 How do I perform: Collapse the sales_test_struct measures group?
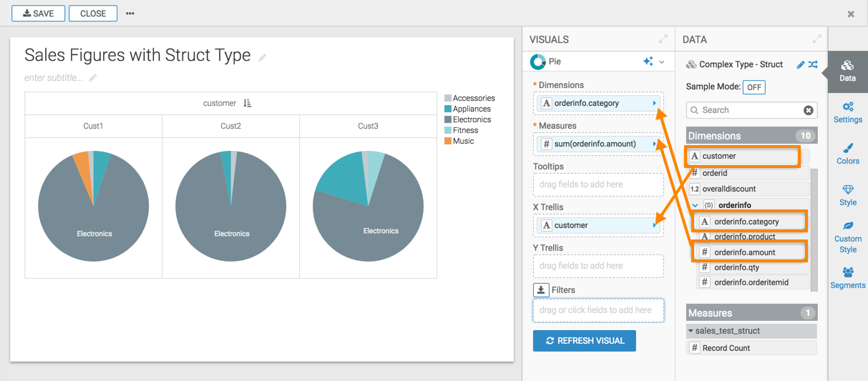(x=691, y=331)
